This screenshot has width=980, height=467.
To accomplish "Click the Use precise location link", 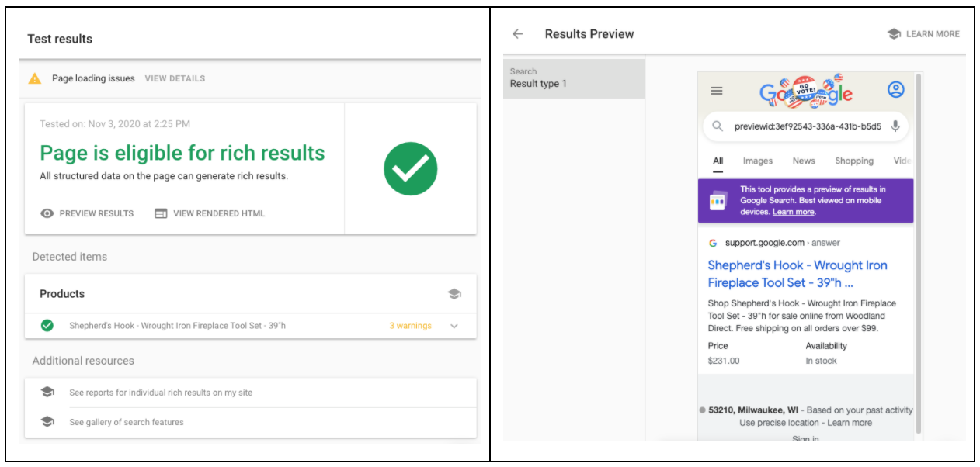I will pos(779,423).
